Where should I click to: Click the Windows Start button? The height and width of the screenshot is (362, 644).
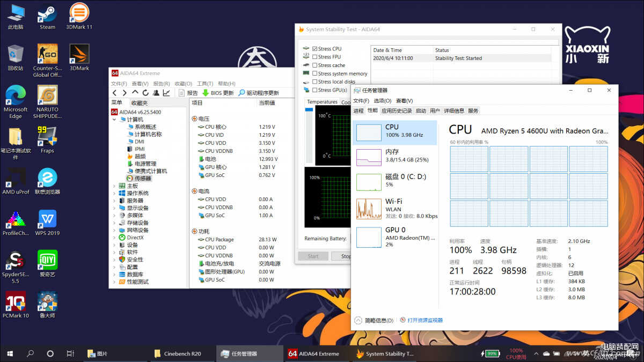click(x=10, y=353)
